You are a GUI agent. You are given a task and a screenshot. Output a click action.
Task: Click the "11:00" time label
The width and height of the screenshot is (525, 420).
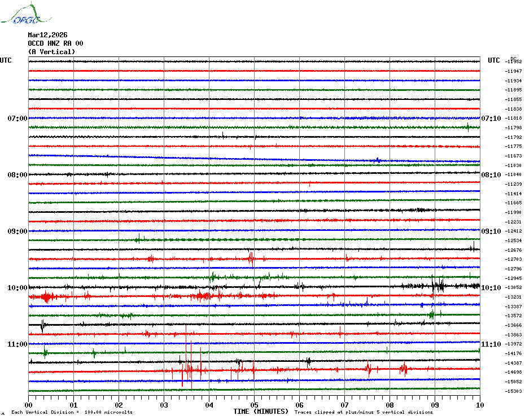click(x=17, y=344)
